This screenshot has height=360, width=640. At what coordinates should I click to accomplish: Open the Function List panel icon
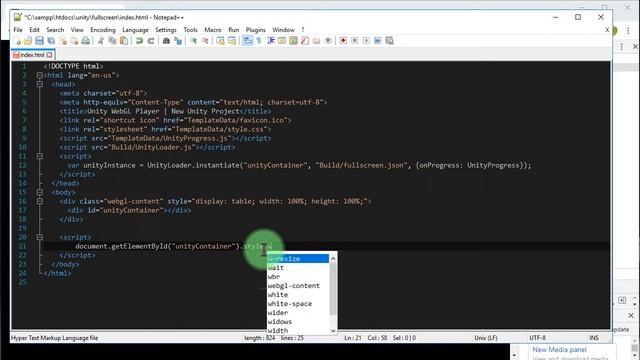coord(304,40)
